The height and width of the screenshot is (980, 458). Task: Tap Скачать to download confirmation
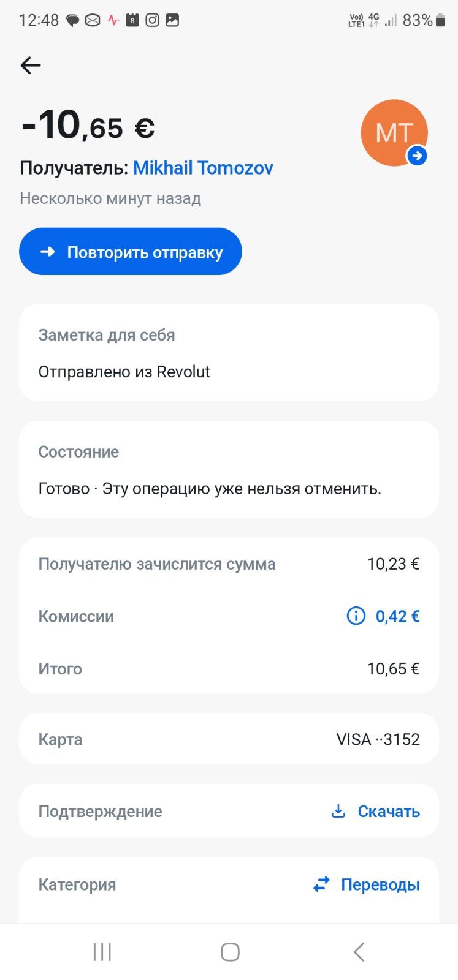389,812
